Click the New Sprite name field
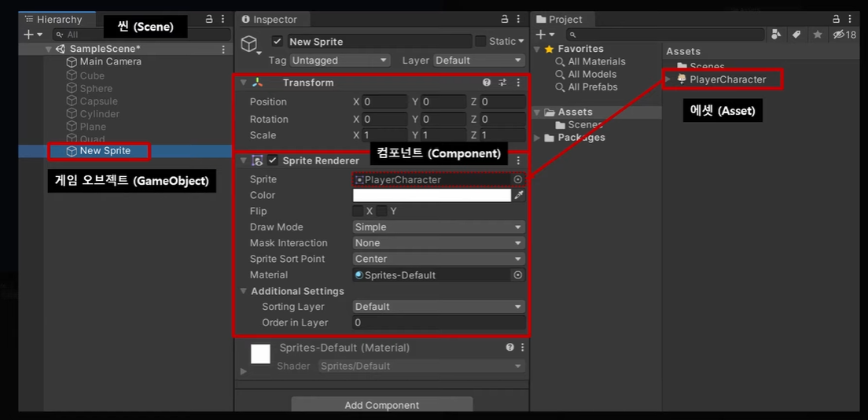The width and height of the screenshot is (868, 420). pyautogui.click(x=379, y=42)
